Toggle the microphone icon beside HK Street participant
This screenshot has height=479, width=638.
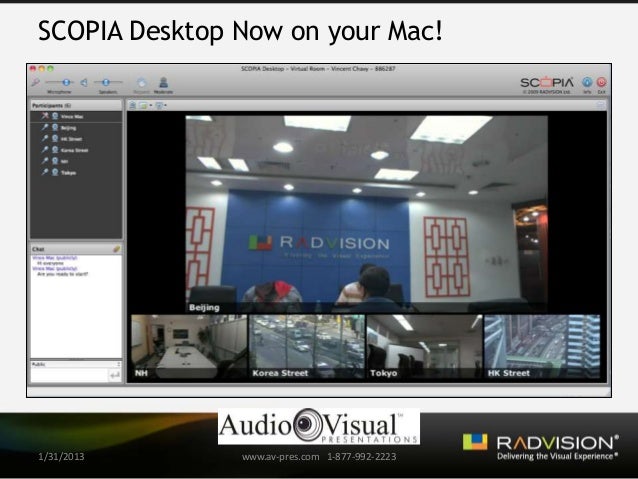pyautogui.click(x=45, y=139)
